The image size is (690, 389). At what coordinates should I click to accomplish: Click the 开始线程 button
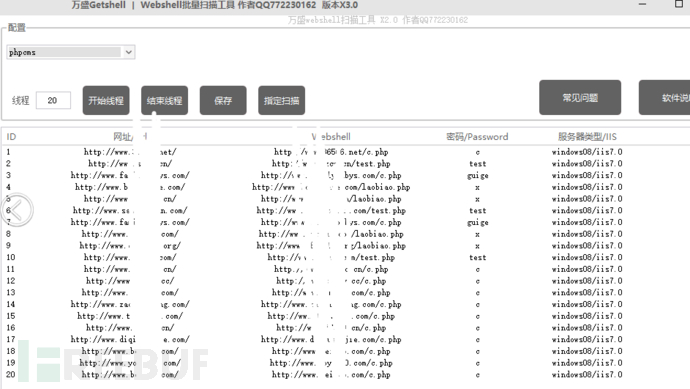pyautogui.click(x=106, y=100)
